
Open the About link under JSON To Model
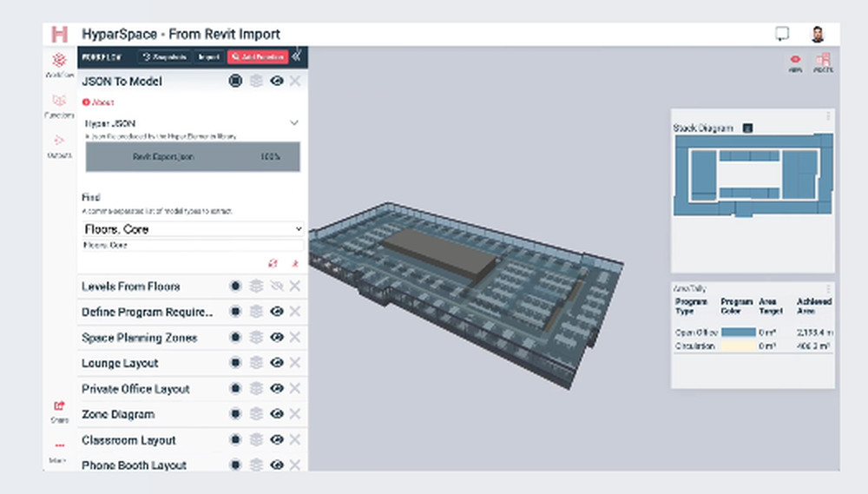(x=98, y=102)
